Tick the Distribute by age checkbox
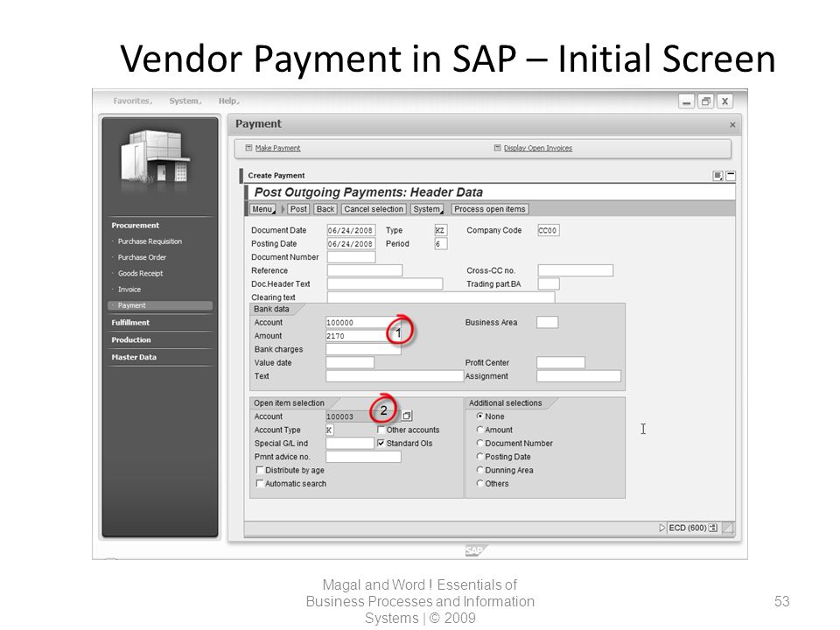 (260, 470)
